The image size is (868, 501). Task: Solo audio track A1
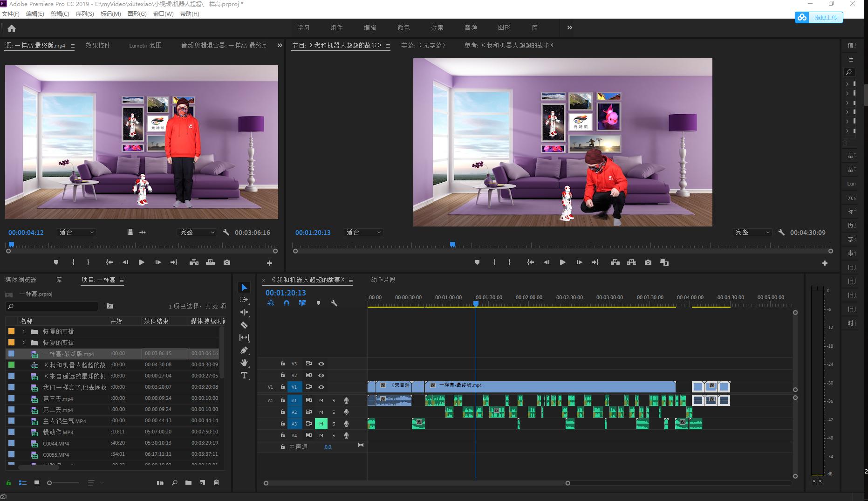[x=334, y=400]
